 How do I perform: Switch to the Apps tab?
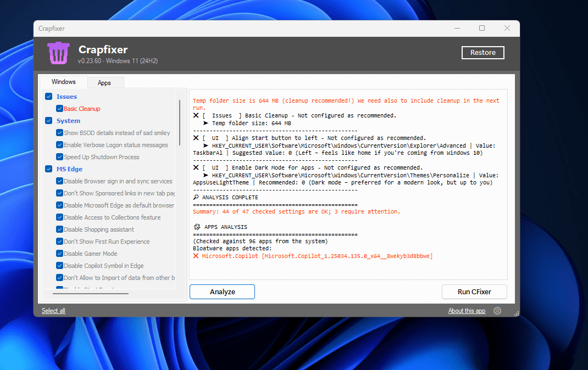104,83
